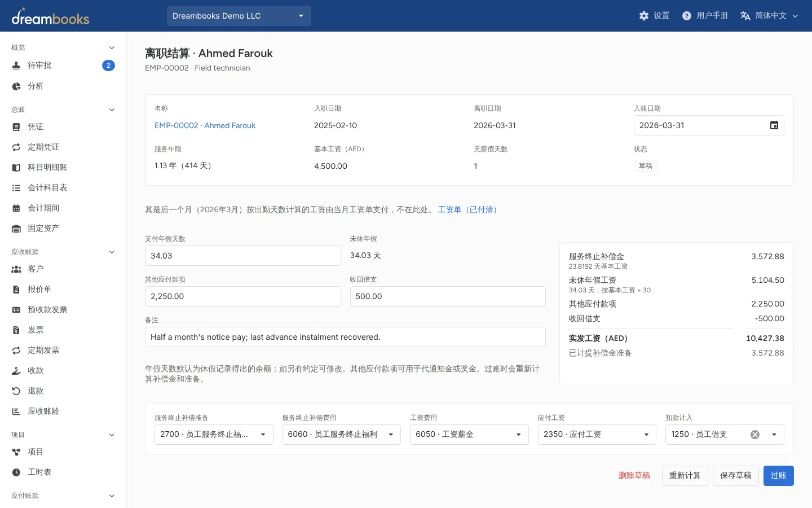This screenshot has height=508, width=812.
Task: Click the language translate icon
Action: tap(745, 16)
